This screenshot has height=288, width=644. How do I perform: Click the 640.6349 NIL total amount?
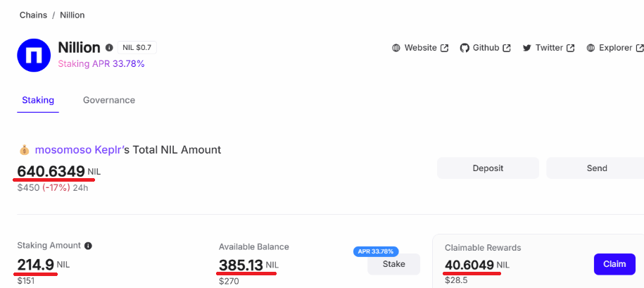pos(58,171)
